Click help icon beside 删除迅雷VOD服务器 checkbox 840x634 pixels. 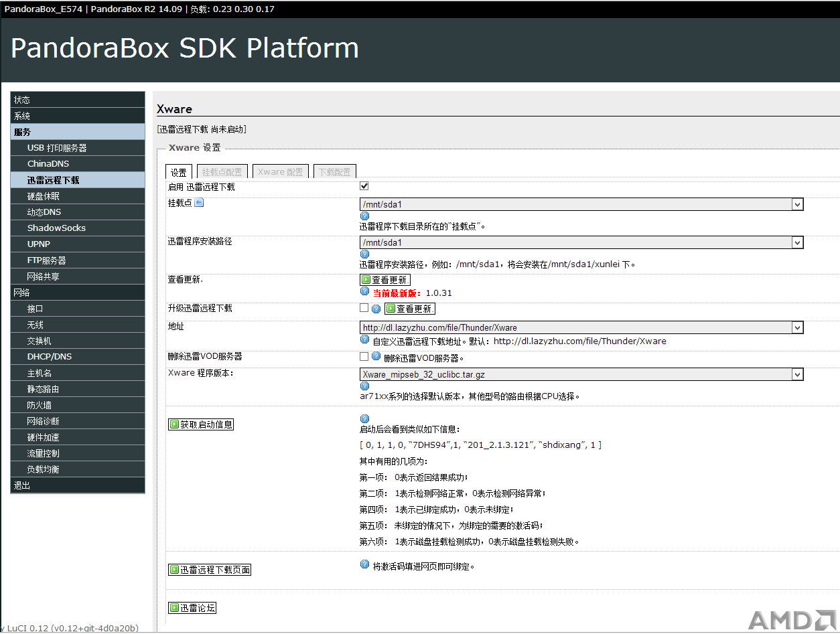point(376,357)
